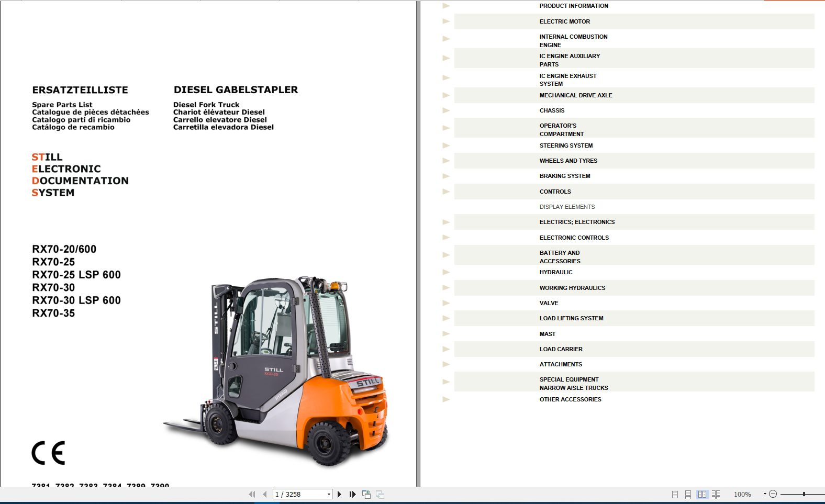Expand arrow beside CONTROLS
This screenshot has width=825, height=504.
[446, 192]
